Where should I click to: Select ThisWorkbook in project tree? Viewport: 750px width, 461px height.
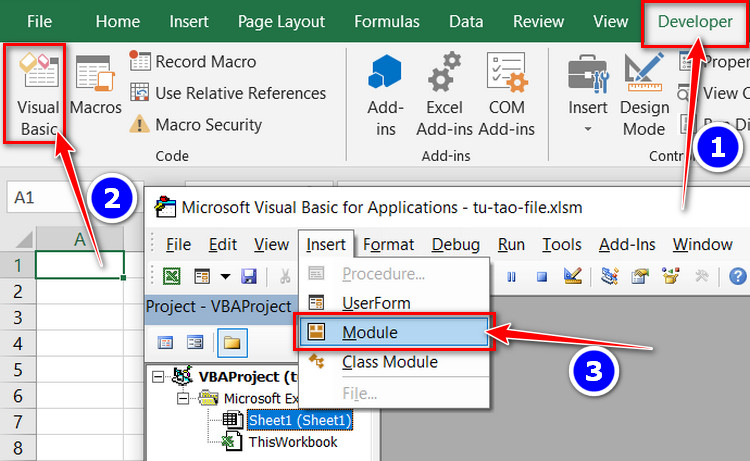click(x=293, y=442)
